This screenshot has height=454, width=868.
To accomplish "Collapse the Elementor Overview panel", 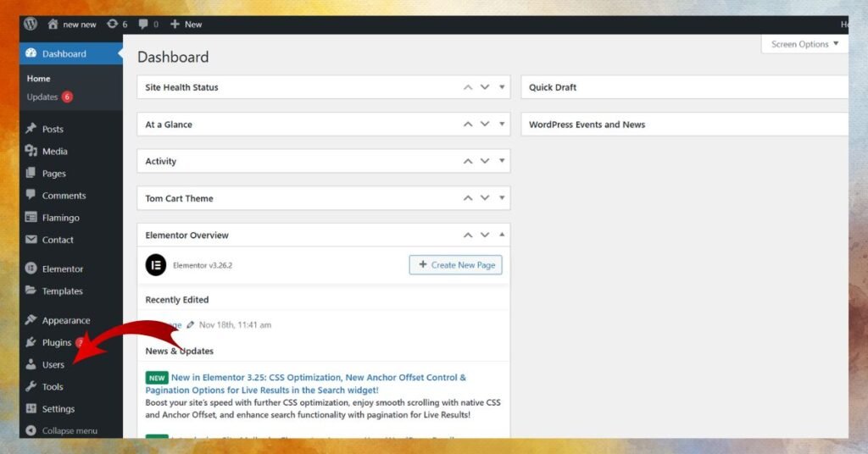I will 502,235.
